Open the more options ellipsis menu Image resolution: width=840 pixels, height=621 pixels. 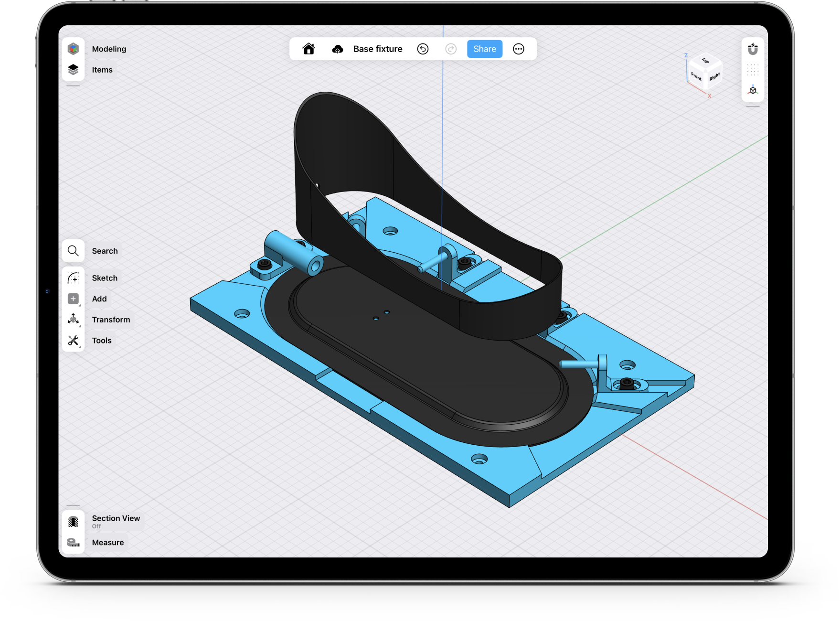(519, 49)
